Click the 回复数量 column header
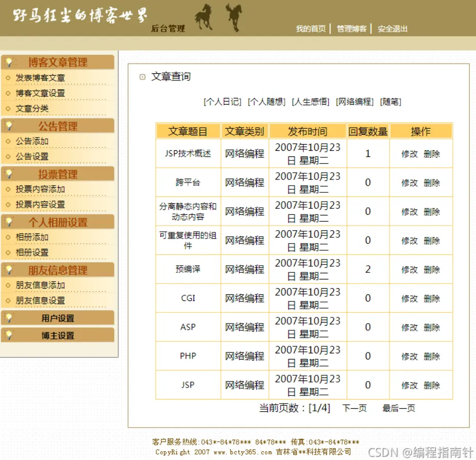The width and height of the screenshot is (476, 460). click(368, 131)
